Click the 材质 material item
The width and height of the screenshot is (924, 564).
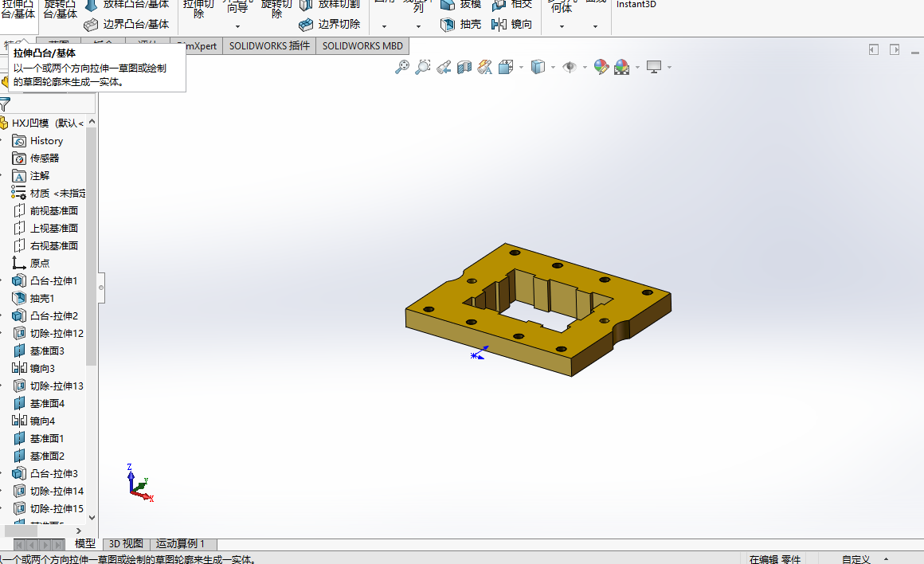[x=49, y=194]
